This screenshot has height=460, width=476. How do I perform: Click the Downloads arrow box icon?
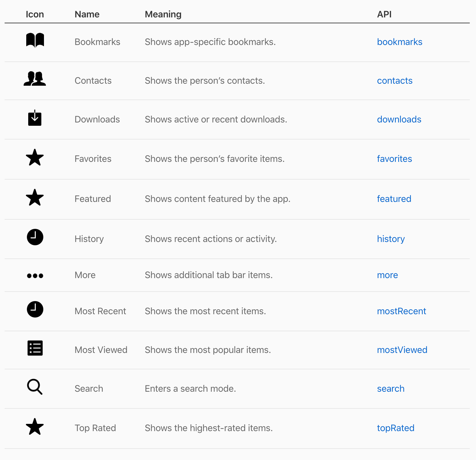[35, 118]
